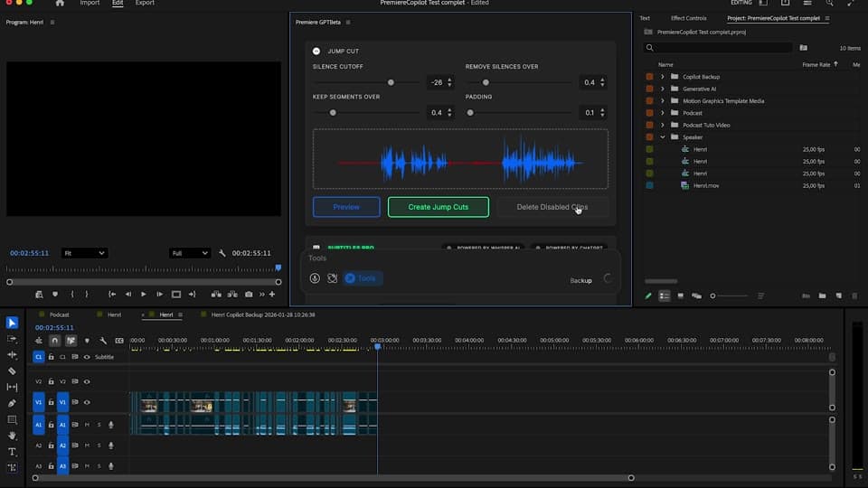
Task: Click Create Jump Cuts button
Action: [x=438, y=207]
